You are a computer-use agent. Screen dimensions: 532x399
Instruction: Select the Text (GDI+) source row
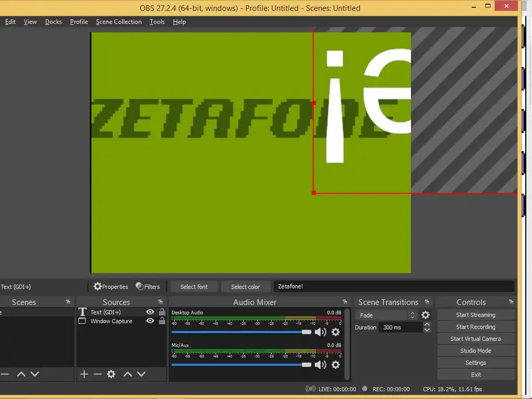[x=121, y=312]
